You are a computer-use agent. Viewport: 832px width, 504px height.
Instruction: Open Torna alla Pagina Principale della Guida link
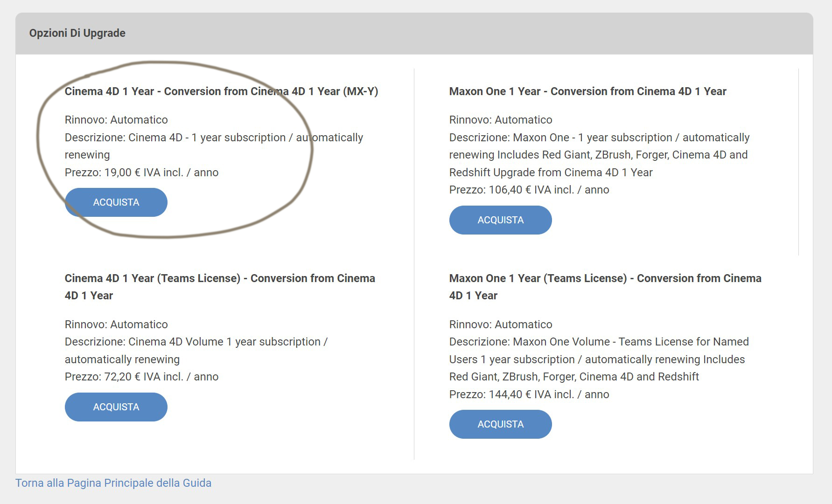point(113,483)
